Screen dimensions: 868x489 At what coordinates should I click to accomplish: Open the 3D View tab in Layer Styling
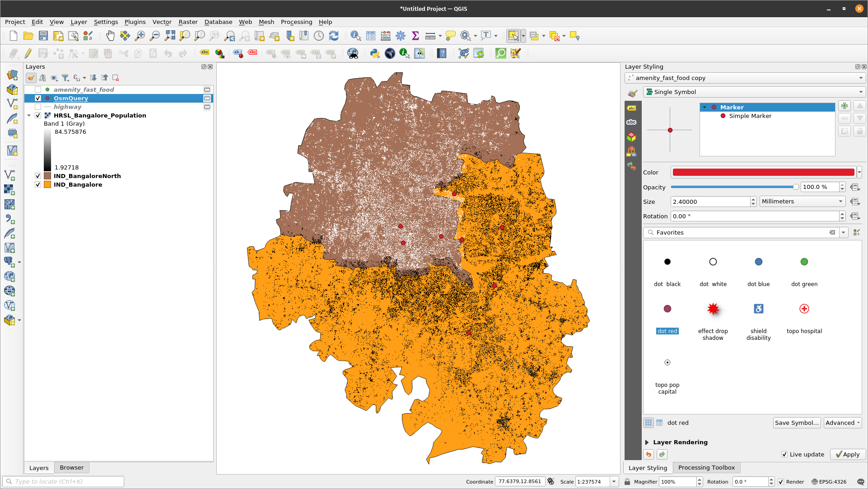631,136
